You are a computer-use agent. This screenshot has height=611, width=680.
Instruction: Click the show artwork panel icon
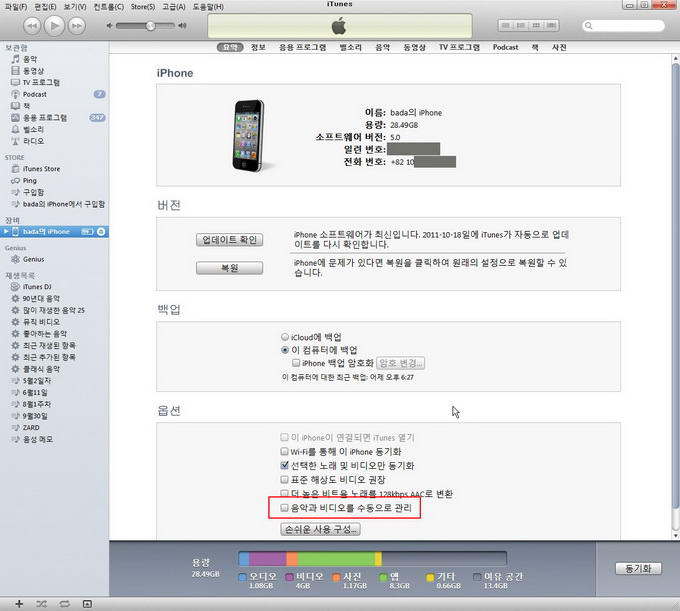87,604
